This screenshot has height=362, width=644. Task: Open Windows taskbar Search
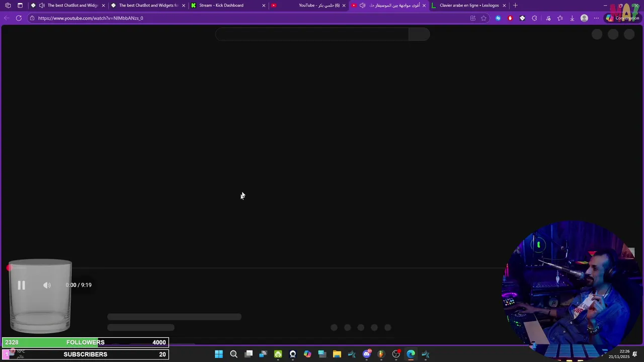(x=233, y=354)
